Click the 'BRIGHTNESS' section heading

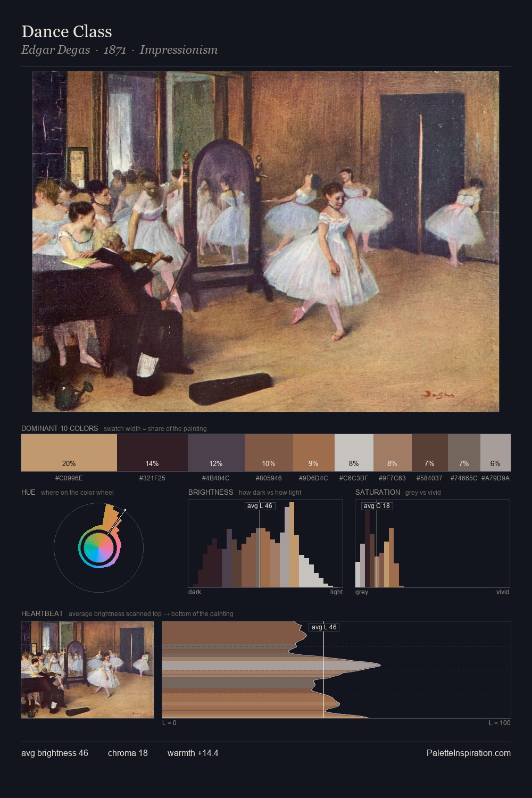click(x=211, y=492)
